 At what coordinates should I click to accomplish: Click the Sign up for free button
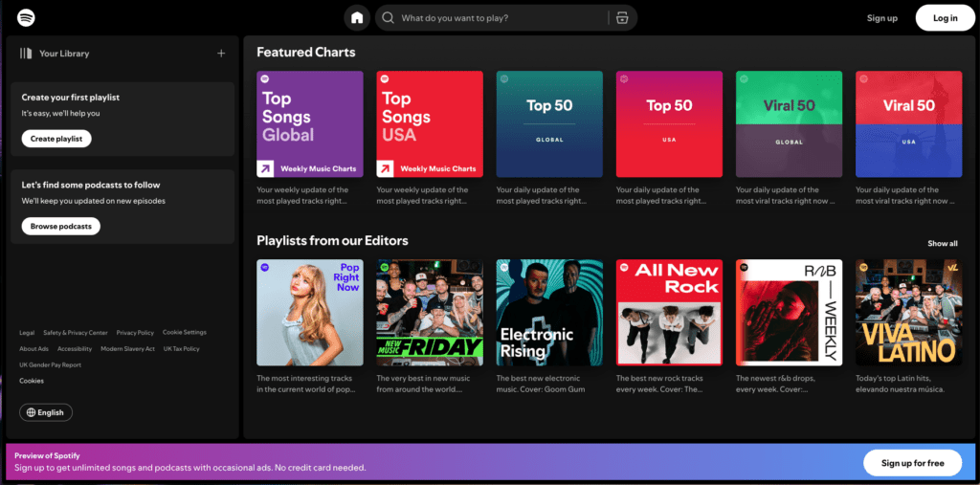[912, 463]
